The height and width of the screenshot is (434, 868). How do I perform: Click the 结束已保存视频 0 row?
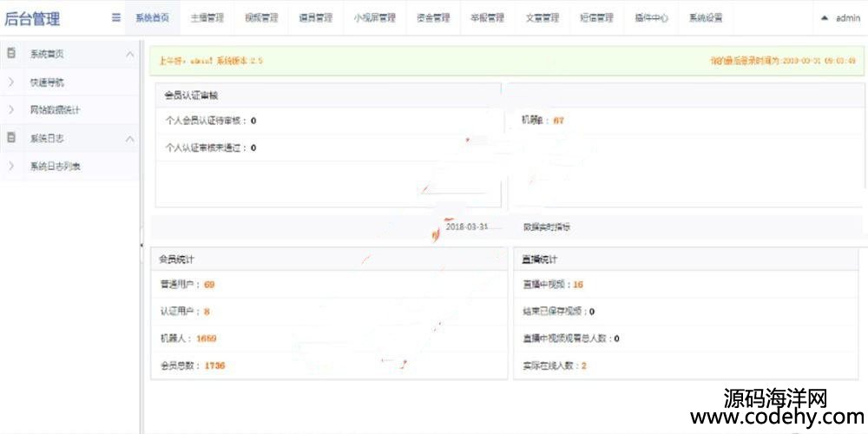(x=687, y=311)
